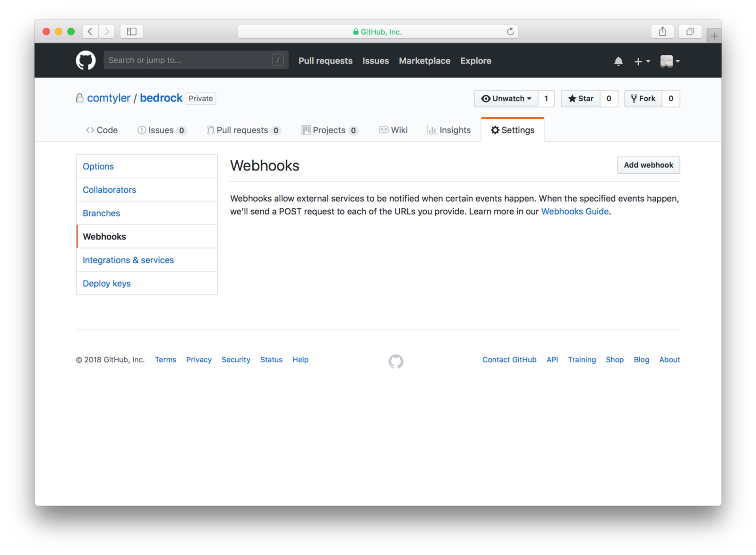Open the Code tab
Screen dimensions: 756x555
(102, 130)
